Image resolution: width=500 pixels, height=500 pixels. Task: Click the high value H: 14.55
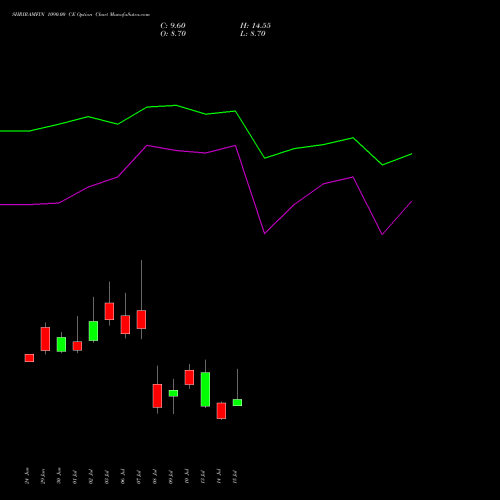[255, 26]
